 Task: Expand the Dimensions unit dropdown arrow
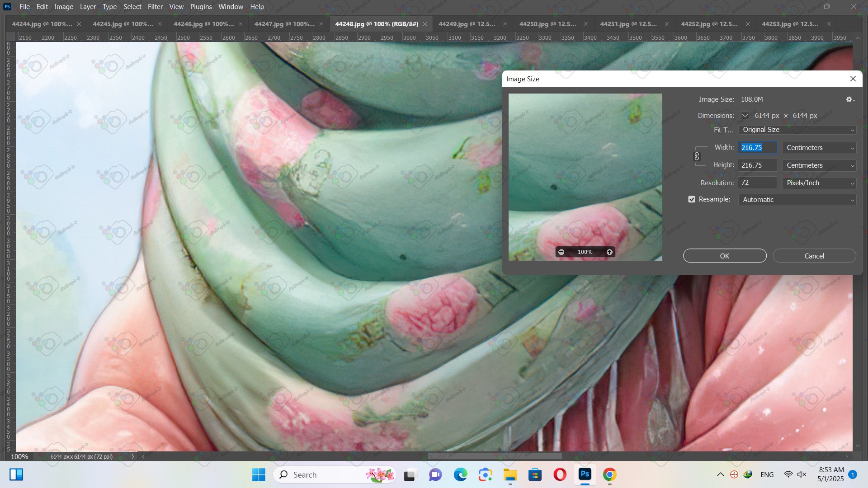pos(745,116)
